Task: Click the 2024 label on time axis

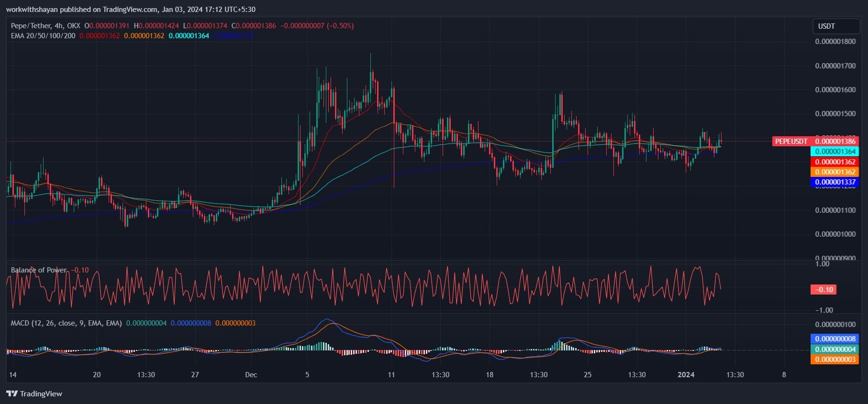Action: click(686, 375)
